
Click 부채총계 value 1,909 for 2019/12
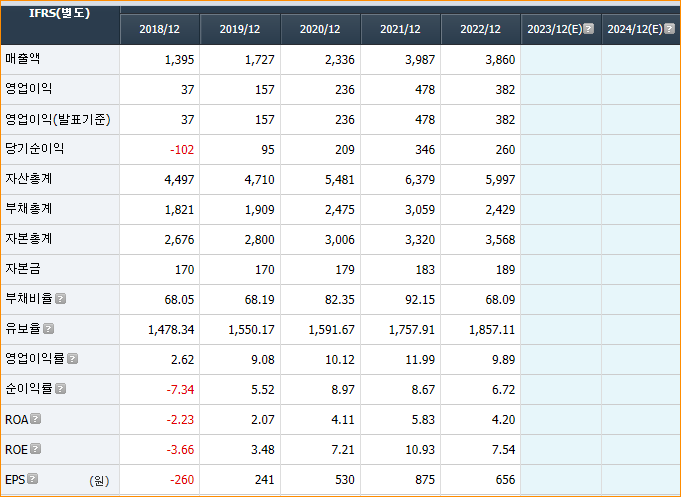[260, 210]
